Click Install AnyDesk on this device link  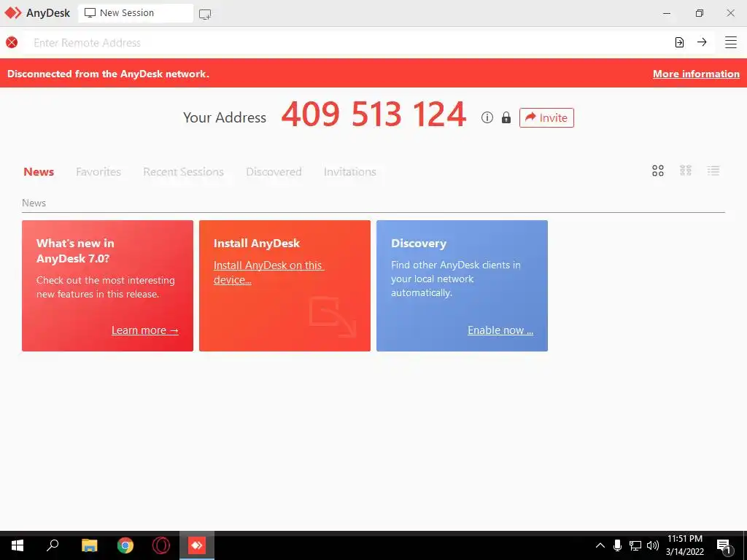click(x=268, y=273)
